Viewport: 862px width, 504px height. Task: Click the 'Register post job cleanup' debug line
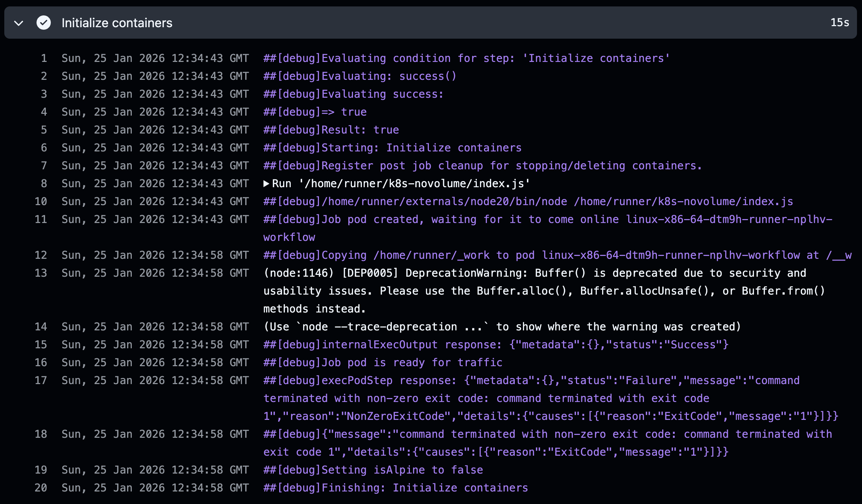point(482,166)
